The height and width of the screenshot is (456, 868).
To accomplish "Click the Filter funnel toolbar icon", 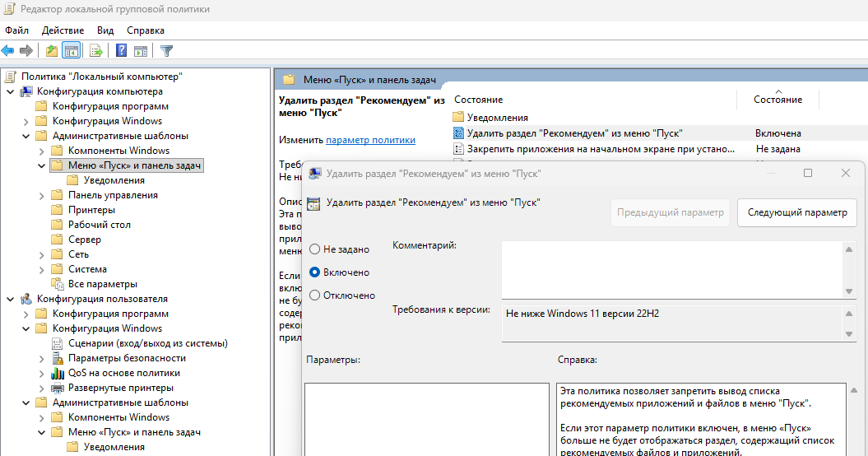I will (166, 51).
